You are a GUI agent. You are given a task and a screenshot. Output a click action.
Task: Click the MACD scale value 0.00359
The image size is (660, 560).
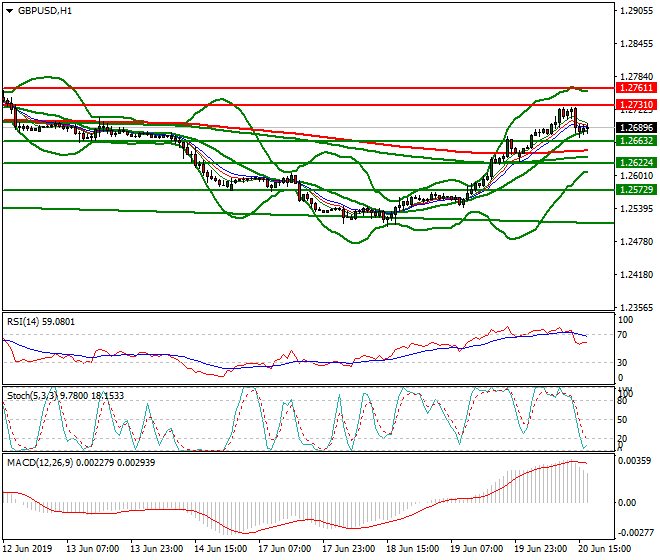tap(635, 461)
